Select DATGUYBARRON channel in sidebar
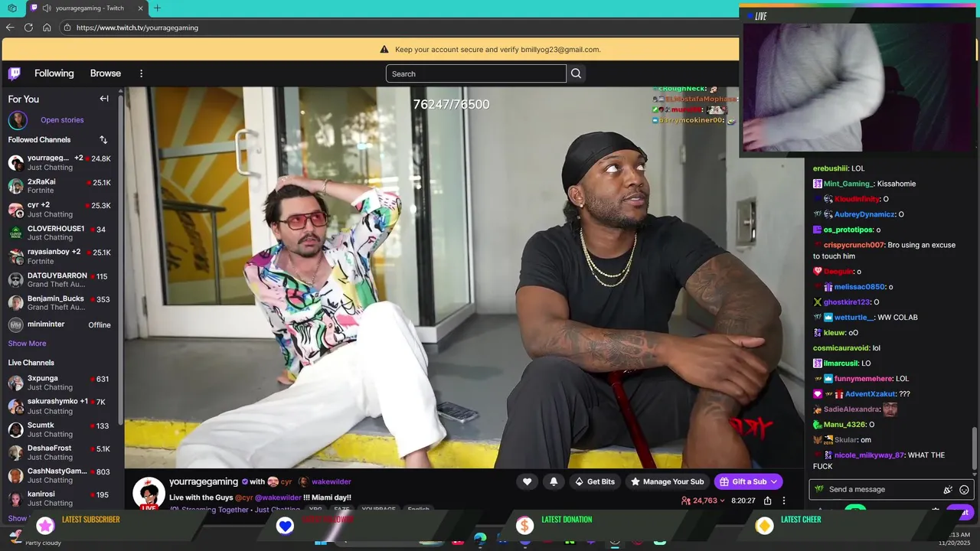Image resolution: width=980 pixels, height=551 pixels. pyautogui.click(x=59, y=280)
